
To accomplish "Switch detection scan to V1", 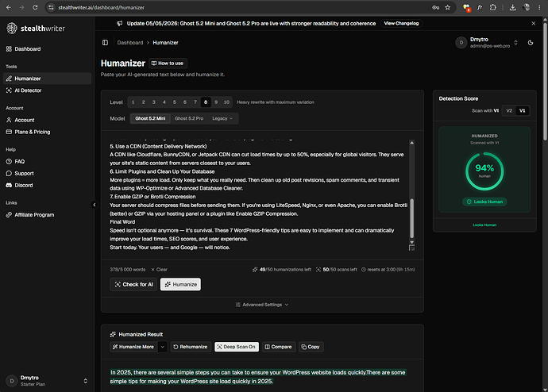I will coord(522,110).
